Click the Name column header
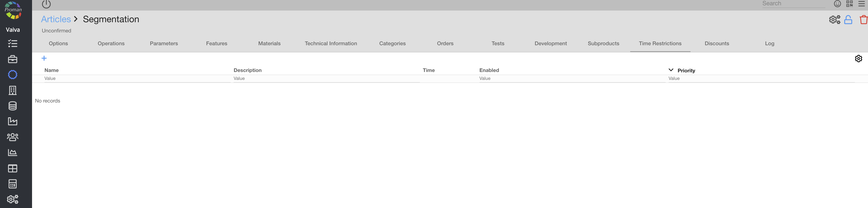This screenshot has height=208, width=868. click(52, 70)
